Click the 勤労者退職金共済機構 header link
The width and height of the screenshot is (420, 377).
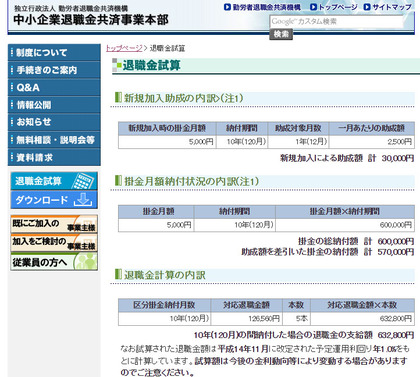[266, 7]
